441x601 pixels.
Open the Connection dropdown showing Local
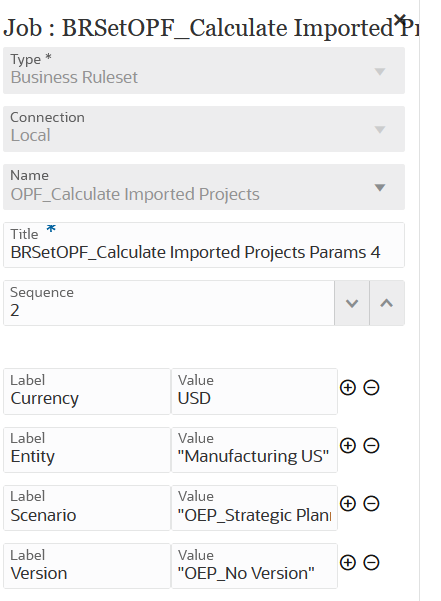(x=204, y=129)
